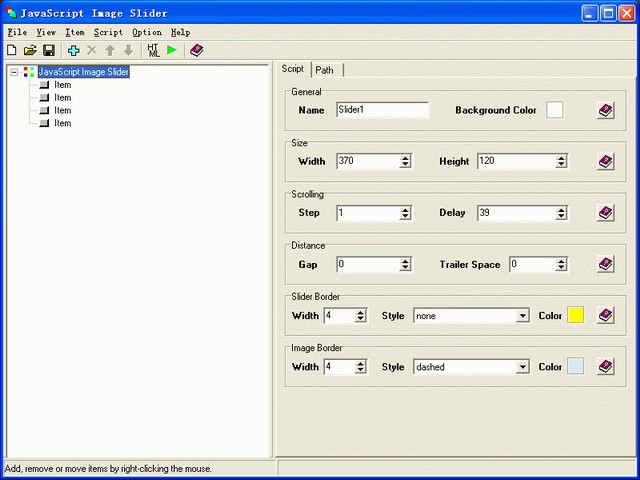Viewport: 640px width, 480px height.
Task: Click the Save floppy disk icon
Action: [x=48, y=50]
